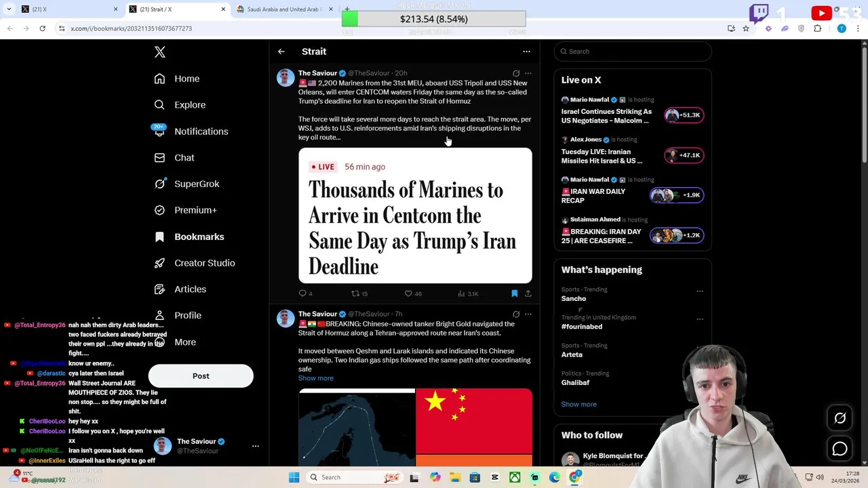Open the browser extensions puzzle icon

[817, 28]
